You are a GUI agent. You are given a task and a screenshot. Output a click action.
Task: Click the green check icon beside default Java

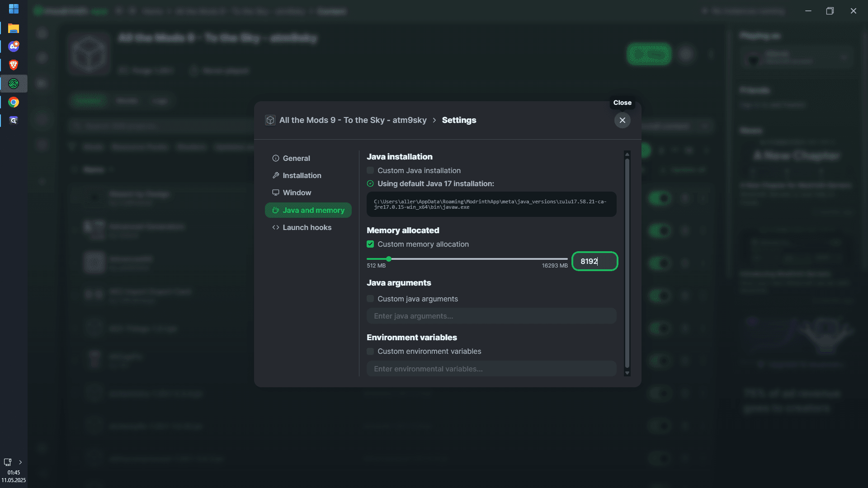pyautogui.click(x=370, y=183)
